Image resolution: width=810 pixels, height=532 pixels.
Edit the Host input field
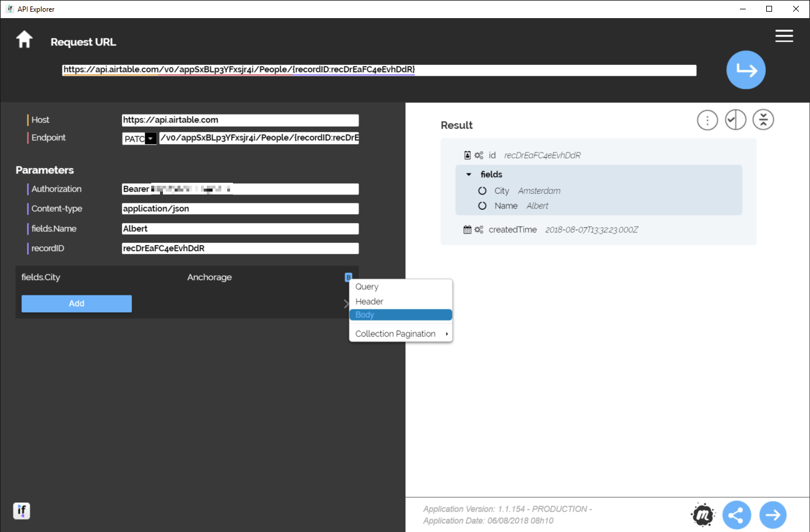coord(240,120)
